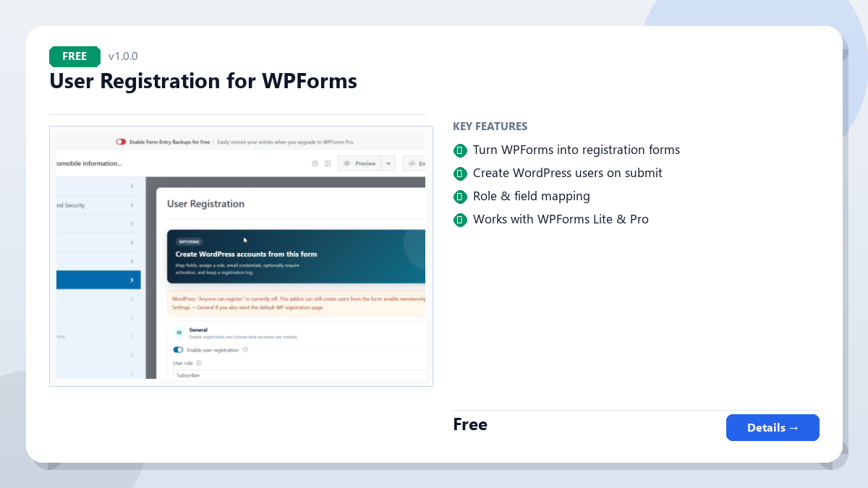
Task: Click 'Create WordPress users on submit' text
Action: point(568,174)
